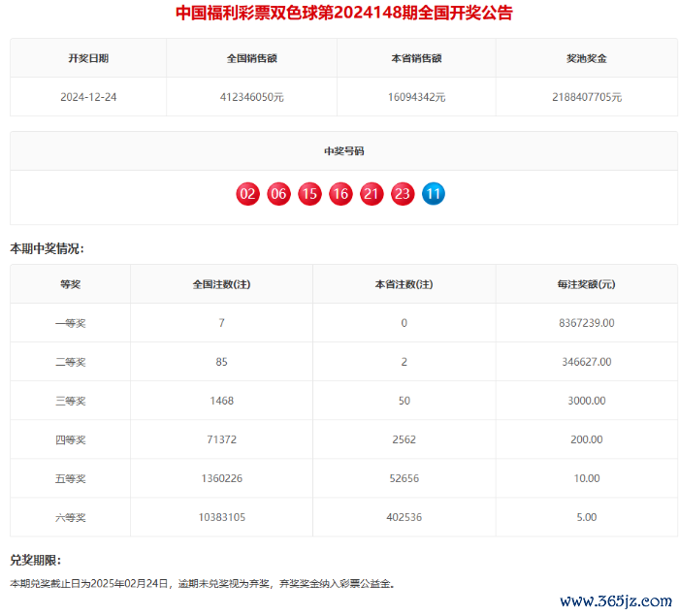679x616 pixels.
Task: Select first prize amount 8367239.00
Action: tap(586, 323)
